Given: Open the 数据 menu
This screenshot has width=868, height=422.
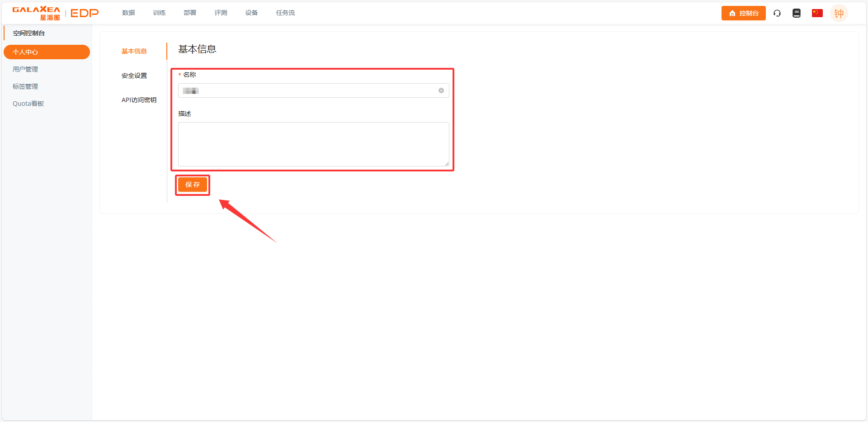Looking at the screenshot, I should click(x=128, y=13).
